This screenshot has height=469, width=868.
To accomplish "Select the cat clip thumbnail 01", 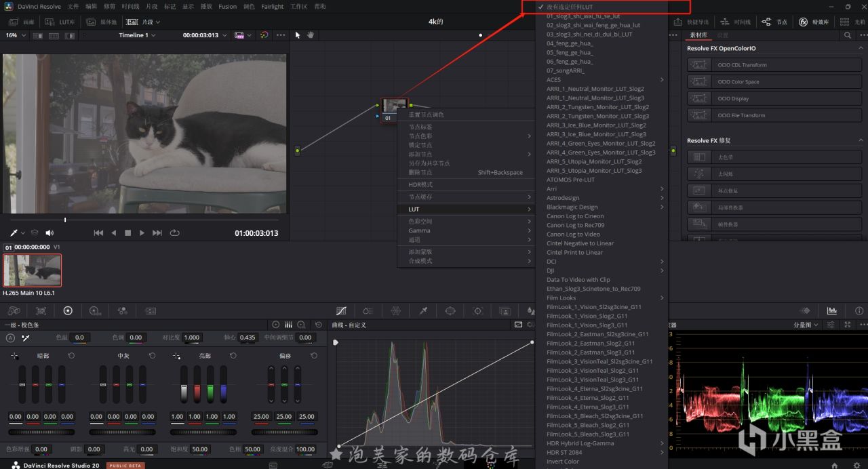I will point(32,270).
